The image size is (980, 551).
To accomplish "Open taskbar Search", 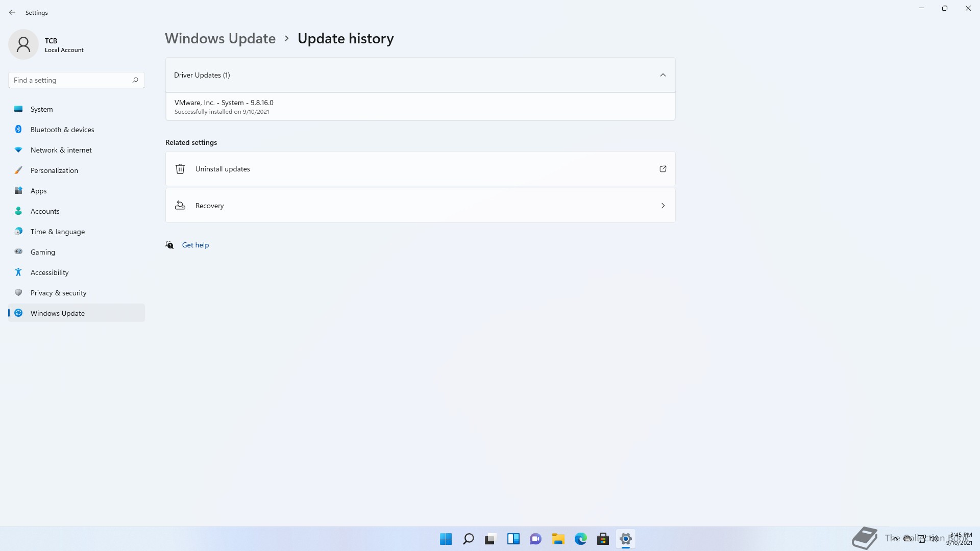I will coord(468,539).
